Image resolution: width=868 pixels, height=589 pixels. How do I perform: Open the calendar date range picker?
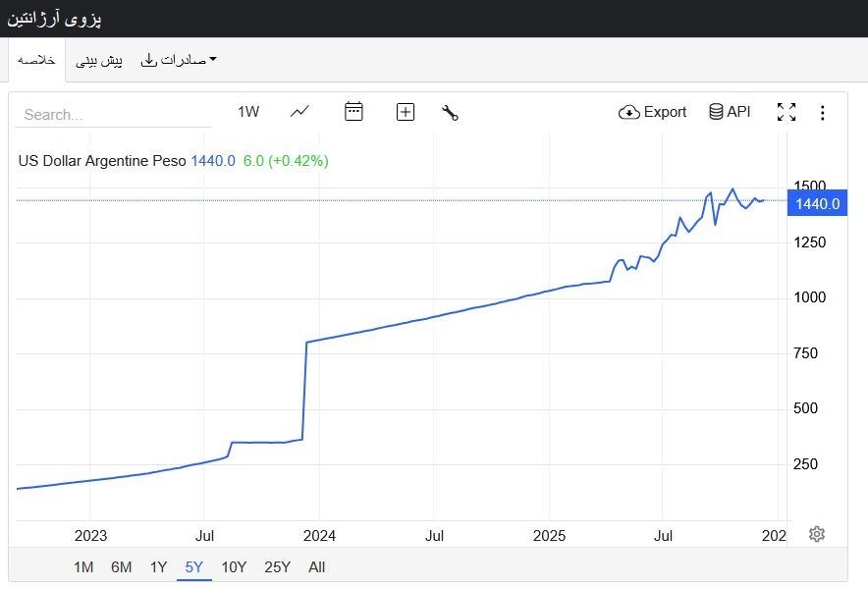click(353, 112)
